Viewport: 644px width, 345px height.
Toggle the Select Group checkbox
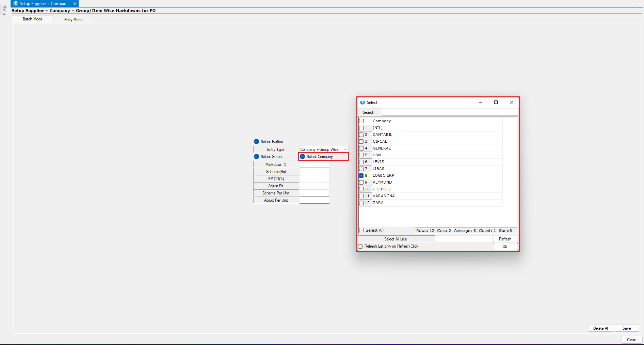(257, 157)
